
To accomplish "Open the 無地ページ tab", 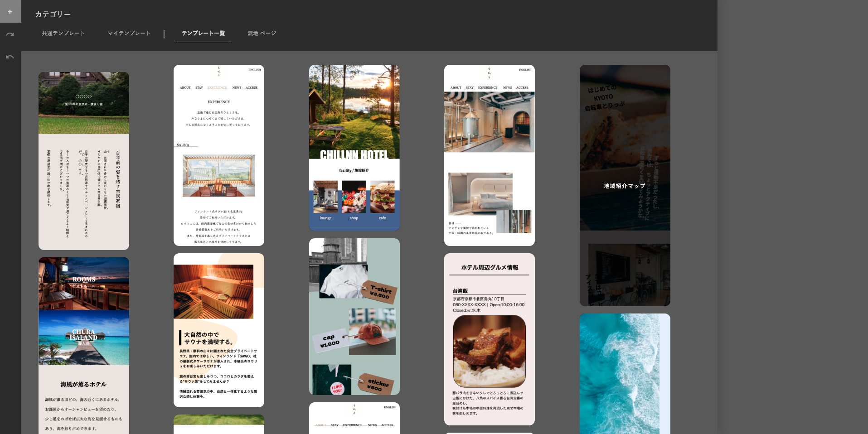I will point(262,34).
